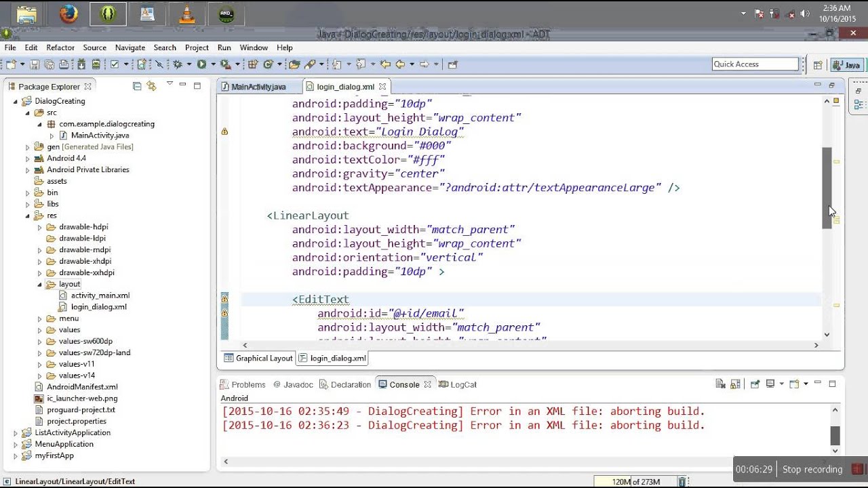The image size is (868, 488).
Task: Toggle the lint check checkbox icon
Action: click(115, 64)
